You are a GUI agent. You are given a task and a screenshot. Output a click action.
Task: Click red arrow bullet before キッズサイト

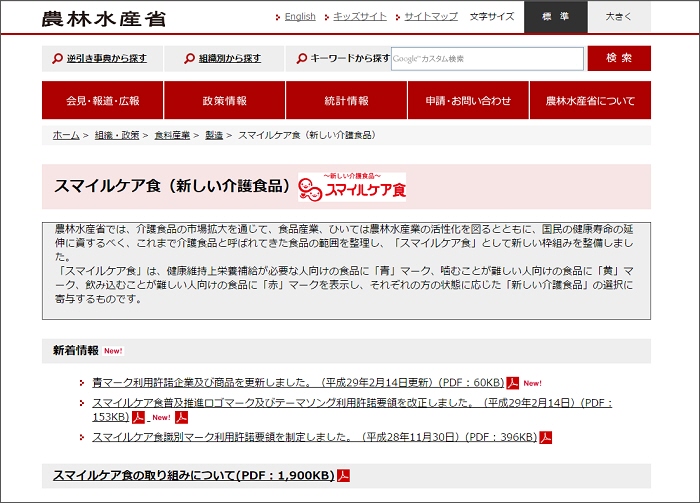click(326, 17)
